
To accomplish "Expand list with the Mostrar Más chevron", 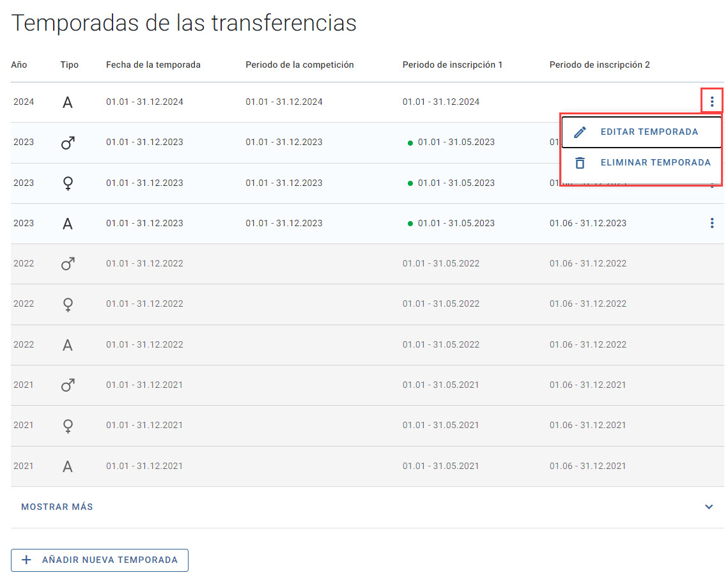I will pos(708,507).
